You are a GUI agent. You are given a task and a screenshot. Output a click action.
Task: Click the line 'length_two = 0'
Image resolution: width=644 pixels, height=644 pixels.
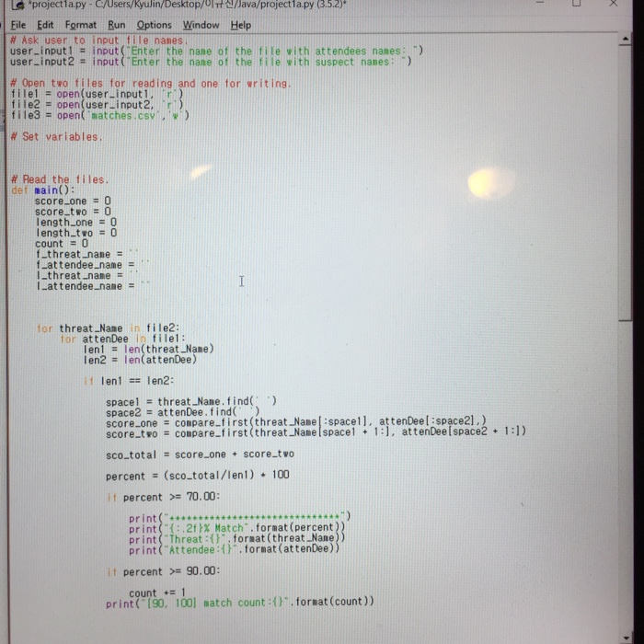click(76, 233)
